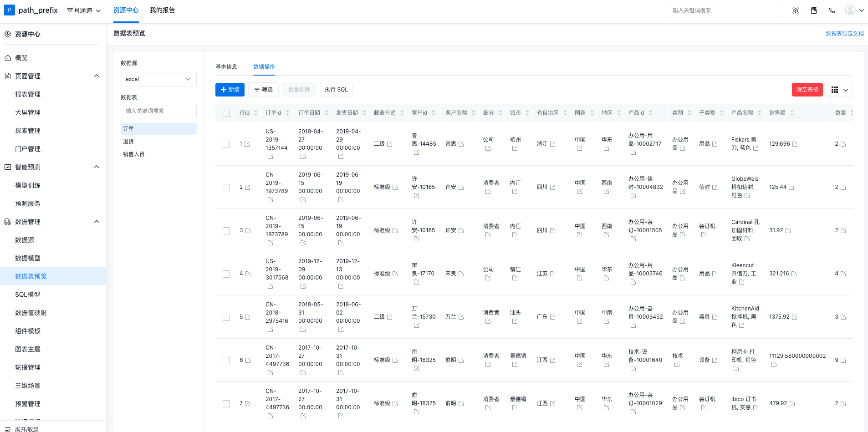The height and width of the screenshot is (432, 868).
Task: Open the 数据表预览文档 link
Action: click(845, 34)
